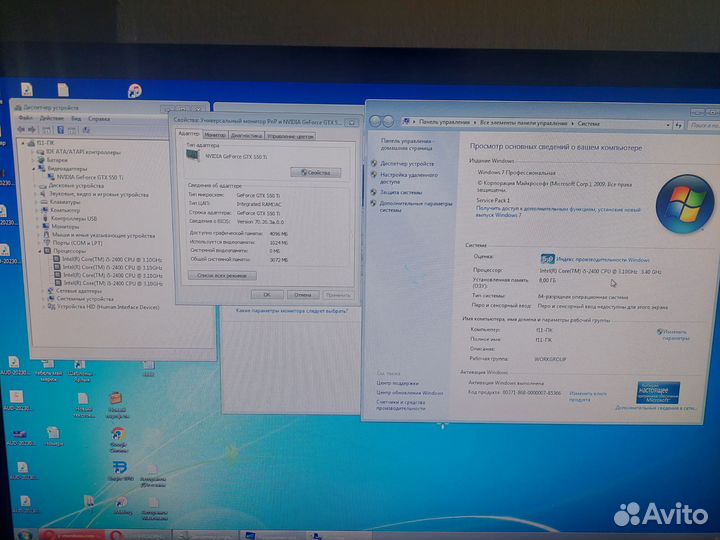Click the adapter card icon near NVIDIA GeForce

click(x=192, y=155)
